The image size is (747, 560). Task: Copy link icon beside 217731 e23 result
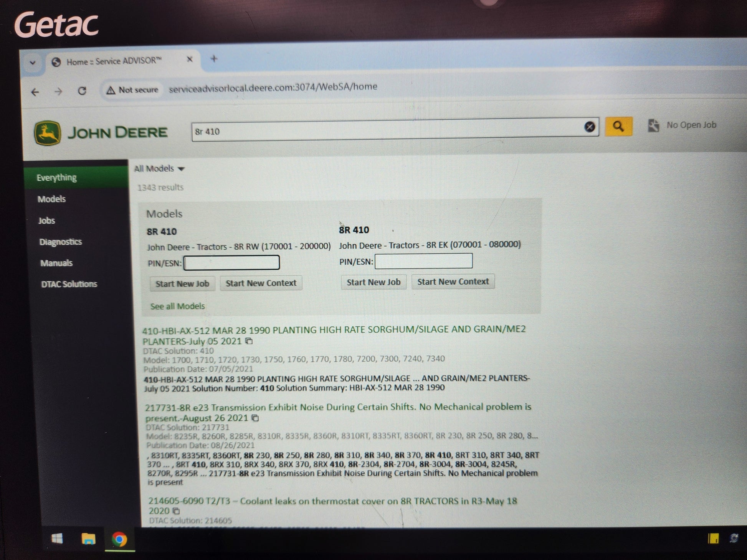point(255,418)
